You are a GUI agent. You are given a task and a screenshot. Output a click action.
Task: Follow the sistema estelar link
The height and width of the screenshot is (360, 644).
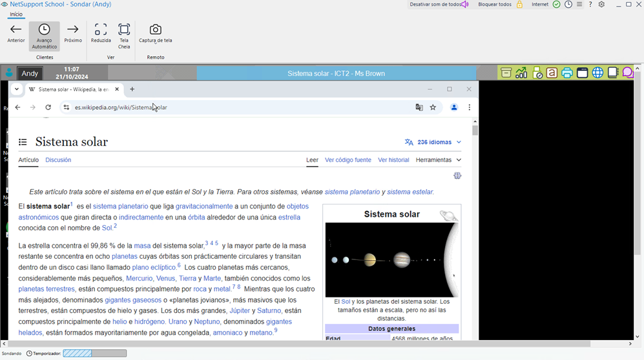pos(410,192)
